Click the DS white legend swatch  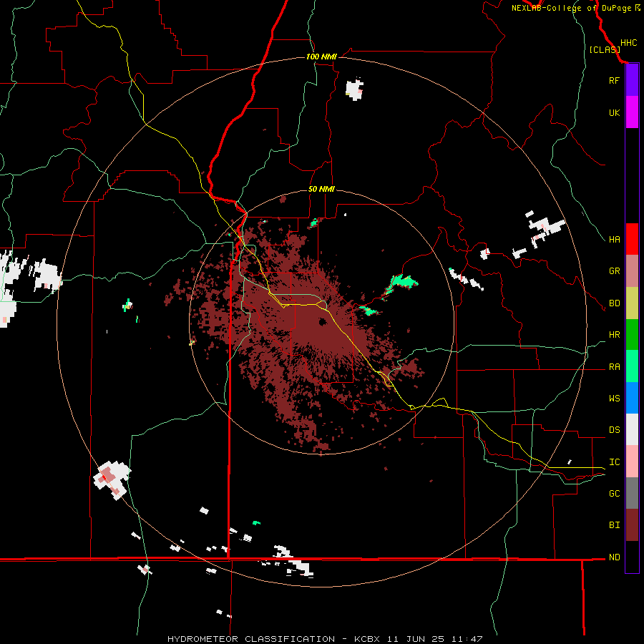tap(632, 429)
